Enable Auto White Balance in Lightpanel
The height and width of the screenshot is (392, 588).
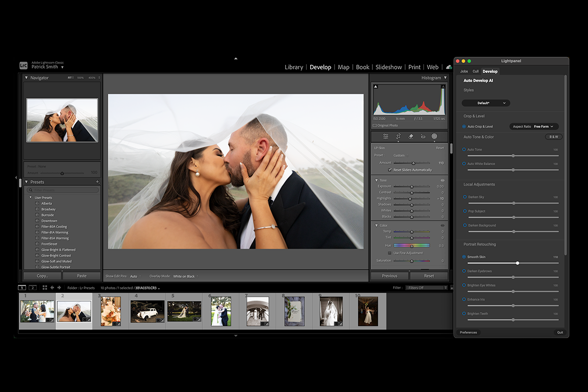coord(464,164)
